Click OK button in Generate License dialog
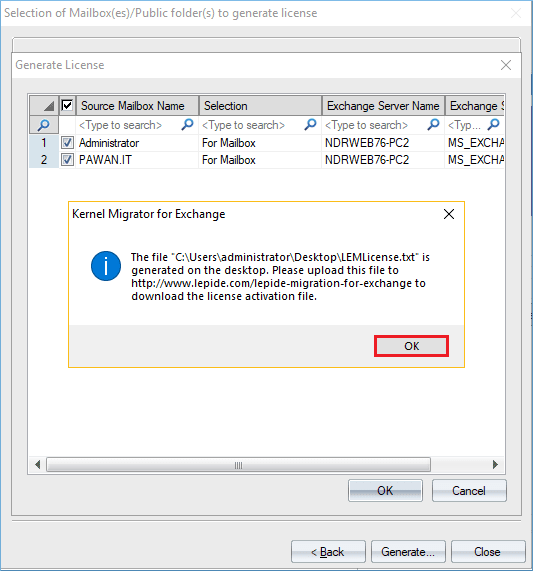Screen dimensions: 533x571 tap(385, 491)
